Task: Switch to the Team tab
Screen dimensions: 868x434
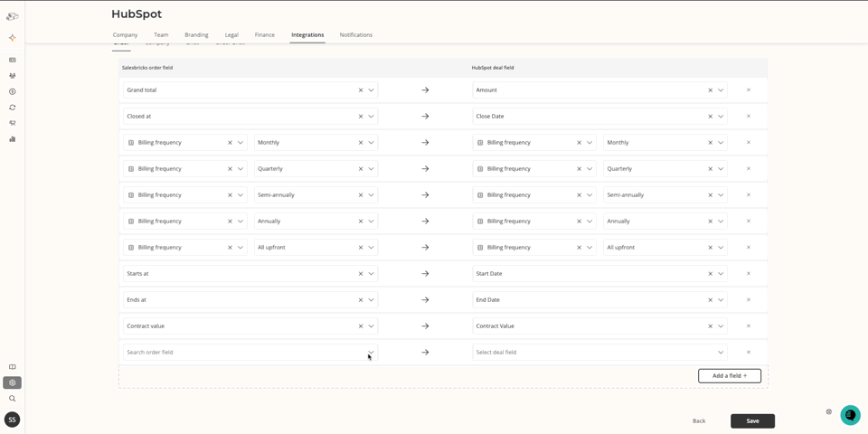Action: [x=161, y=35]
